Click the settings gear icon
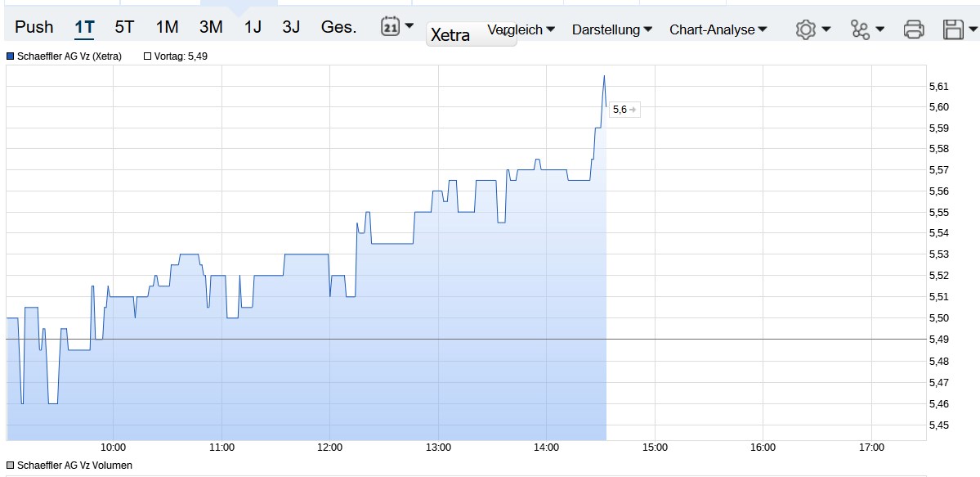The width and height of the screenshot is (980, 477). click(x=806, y=29)
